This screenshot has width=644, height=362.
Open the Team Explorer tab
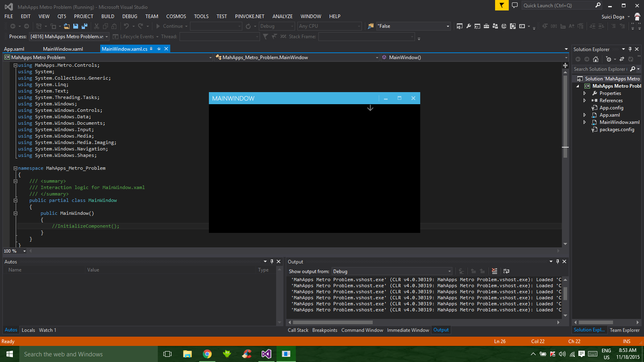(x=624, y=330)
